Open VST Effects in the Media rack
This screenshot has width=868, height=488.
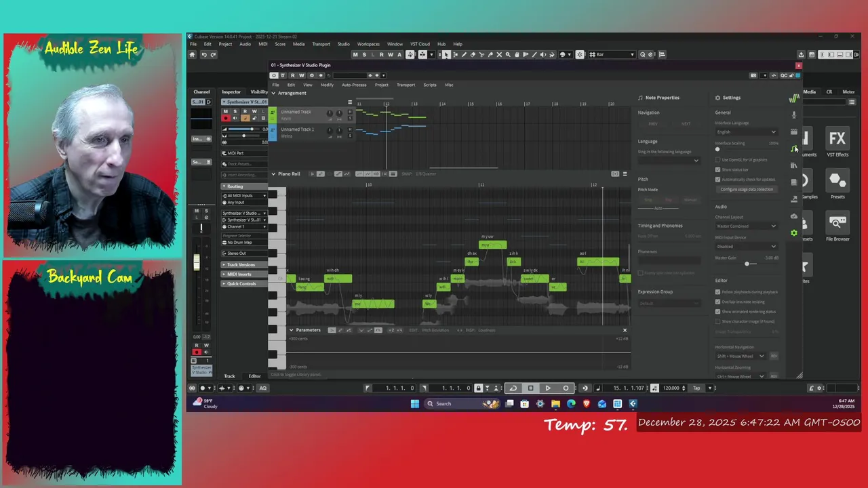point(837,143)
